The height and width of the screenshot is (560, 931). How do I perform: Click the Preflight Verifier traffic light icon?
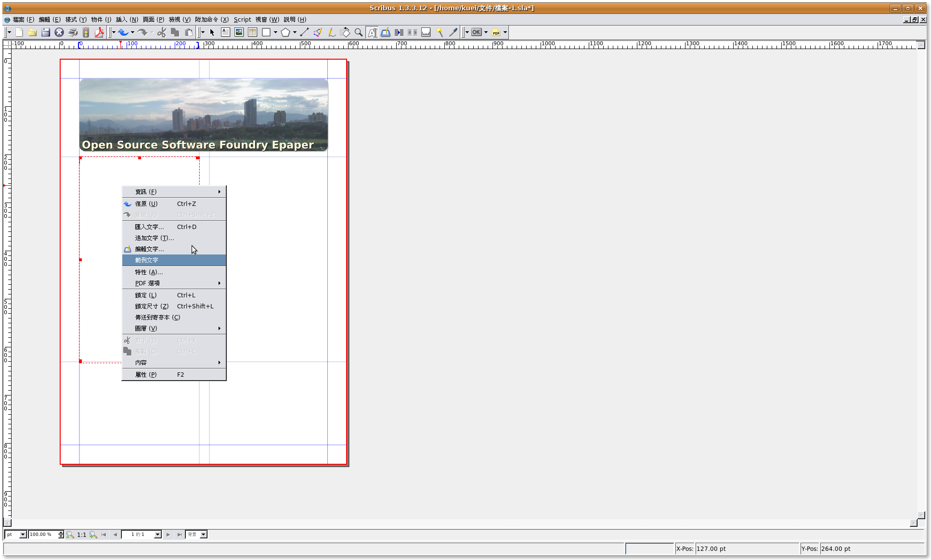click(x=86, y=32)
